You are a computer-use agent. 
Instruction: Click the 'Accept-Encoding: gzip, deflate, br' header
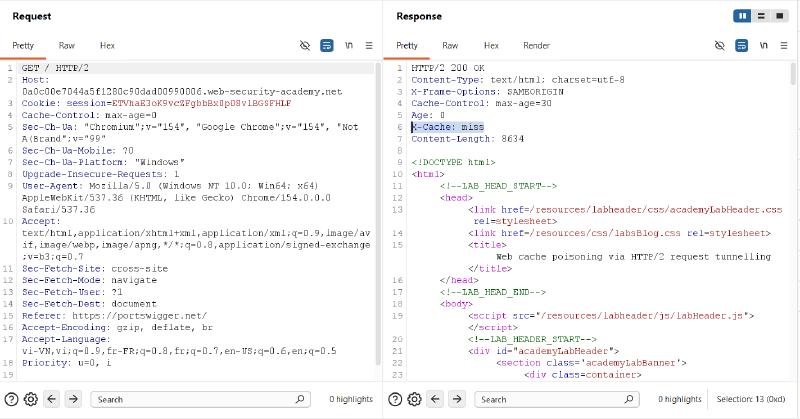[117, 327]
